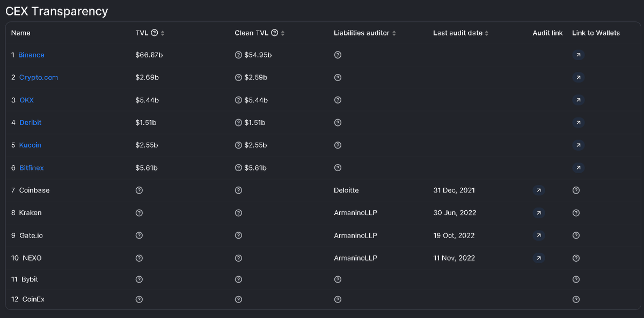Select Crypto.com TVL value $2.69b

point(147,77)
